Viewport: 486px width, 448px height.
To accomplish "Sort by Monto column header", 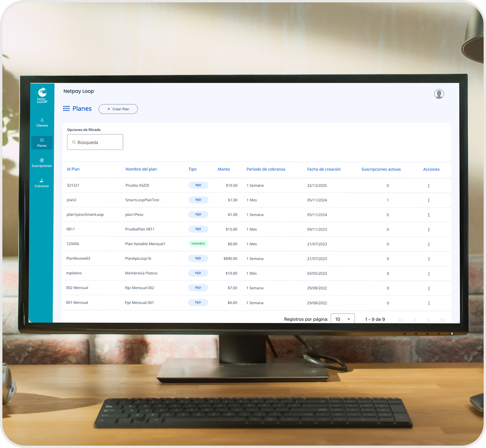I will (224, 169).
